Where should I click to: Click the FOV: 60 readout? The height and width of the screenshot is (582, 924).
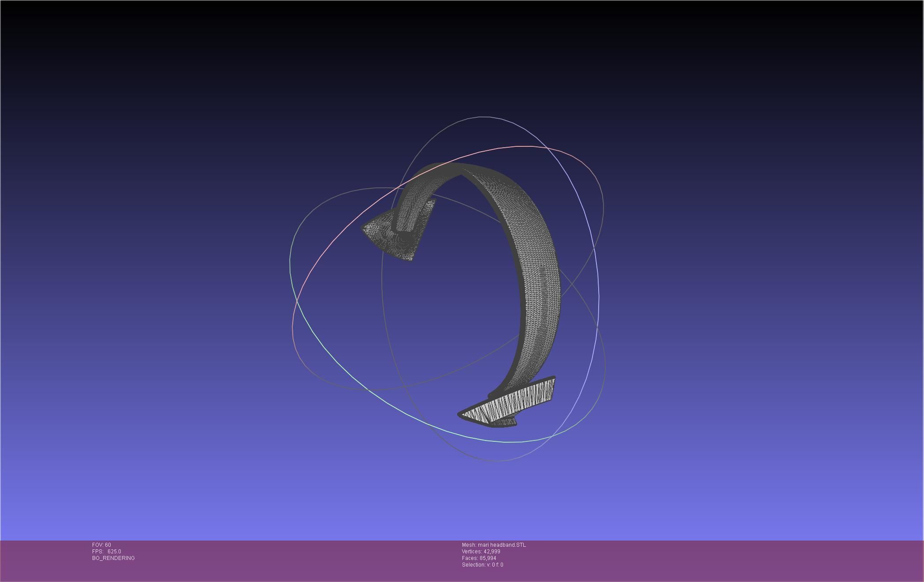click(x=101, y=545)
